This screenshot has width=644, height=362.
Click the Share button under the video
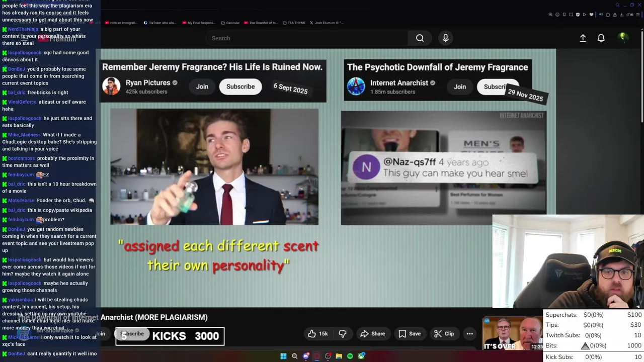[x=373, y=334]
